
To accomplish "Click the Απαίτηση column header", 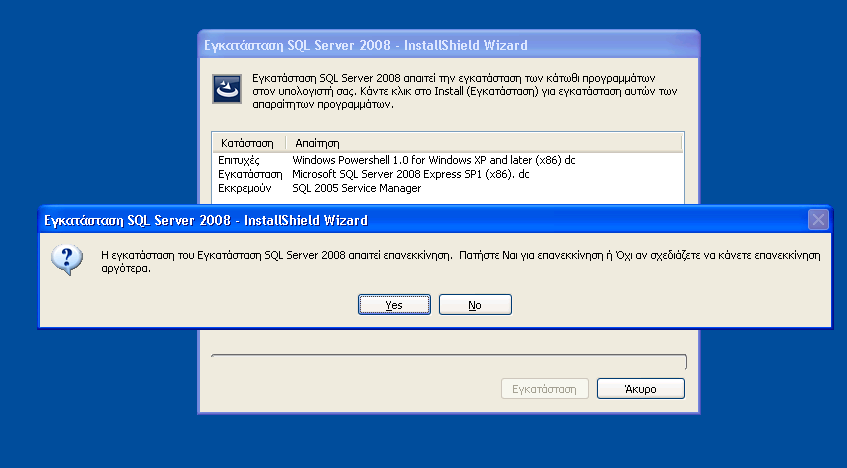I will click(x=483, y=143).
